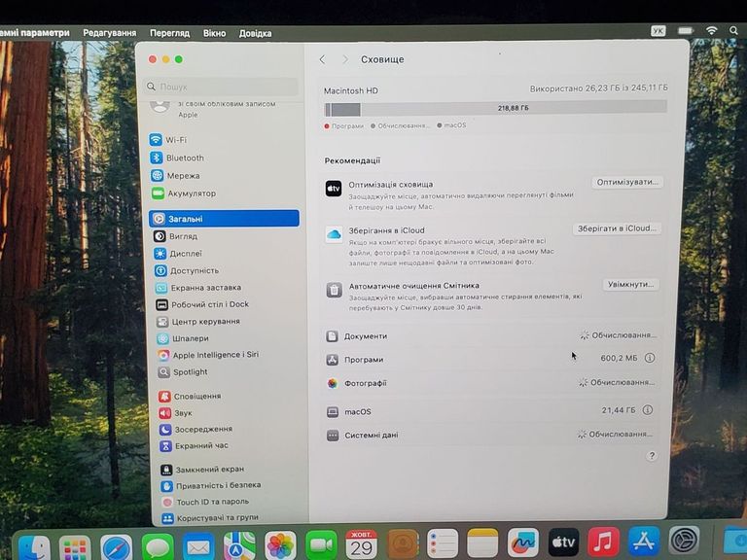The width and height of the screenshot is (747, 560).
Task: Open the keyboard input source menu
Action: (x=658, y=31)
